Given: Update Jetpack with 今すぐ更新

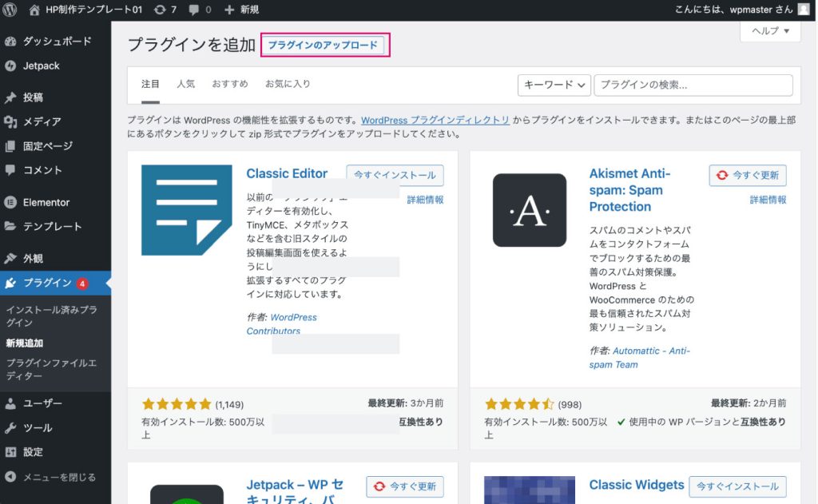Looking at the screenshot, I should 405,486.
